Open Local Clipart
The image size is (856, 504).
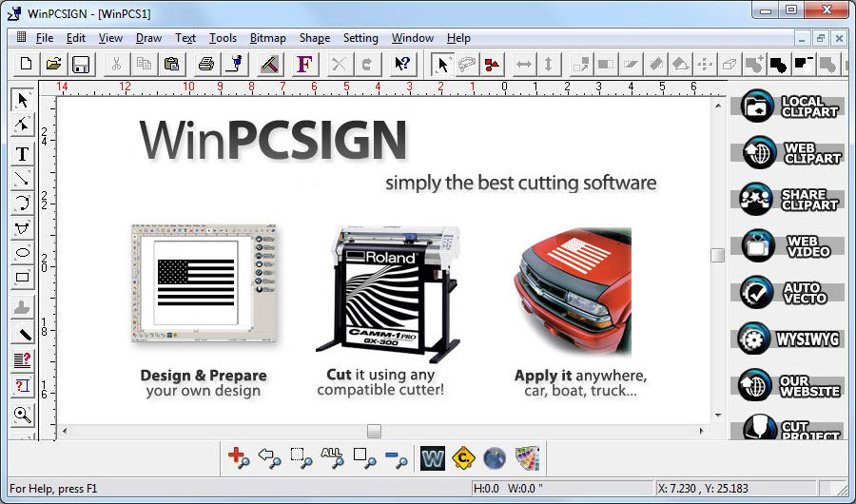pyautogui.click(x=788, y=106)
